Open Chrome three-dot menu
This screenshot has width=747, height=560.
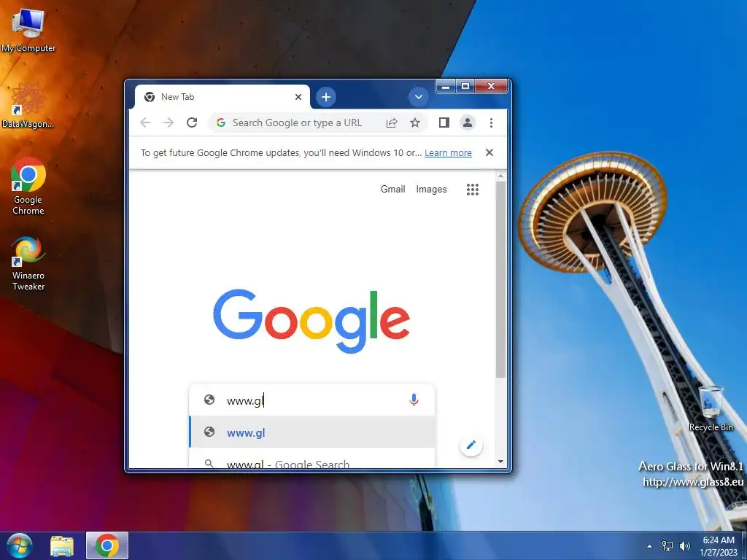[491, 122]
